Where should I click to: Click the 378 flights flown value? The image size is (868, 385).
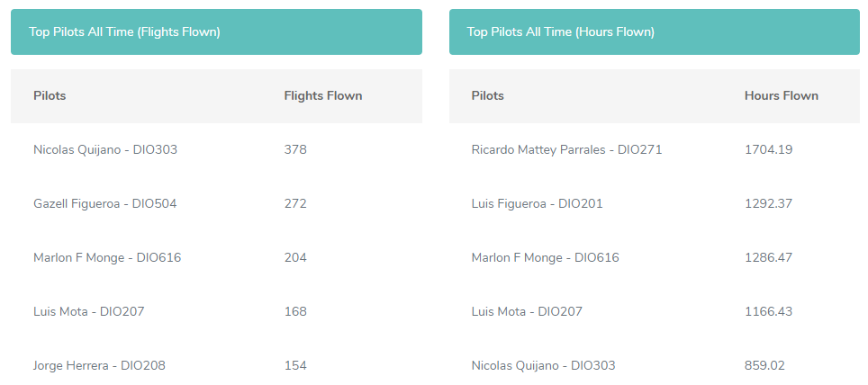pyautogui.click(x=295, y=149)
